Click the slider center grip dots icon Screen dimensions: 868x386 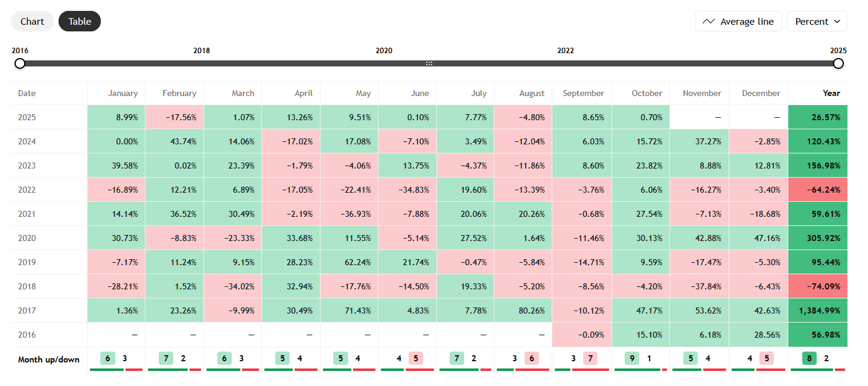click(x=429, y=63)
